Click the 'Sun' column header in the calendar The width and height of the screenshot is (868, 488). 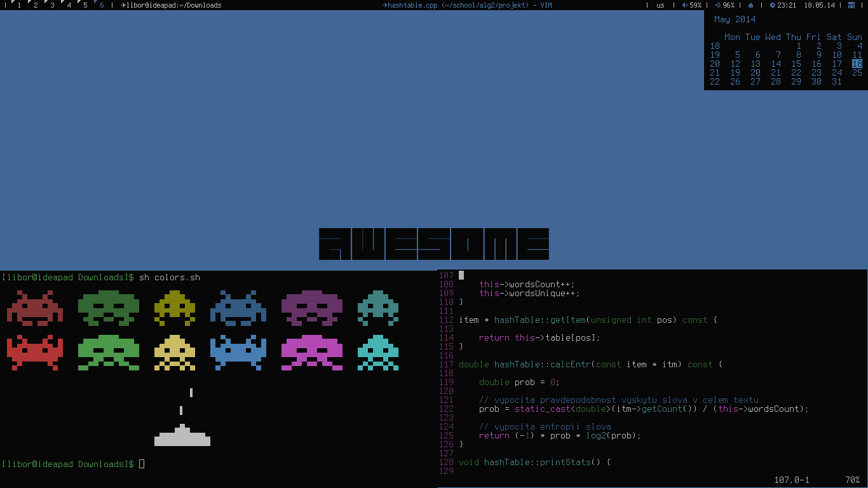click(855, 37)
